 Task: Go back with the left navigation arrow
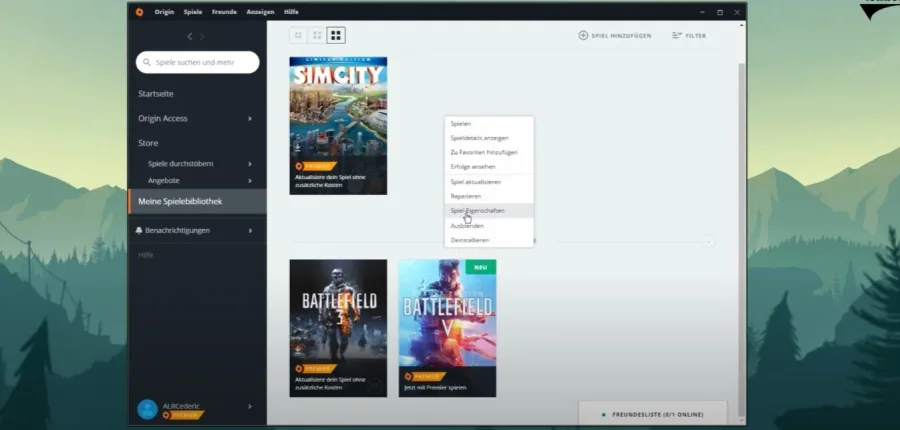[189, 36]
